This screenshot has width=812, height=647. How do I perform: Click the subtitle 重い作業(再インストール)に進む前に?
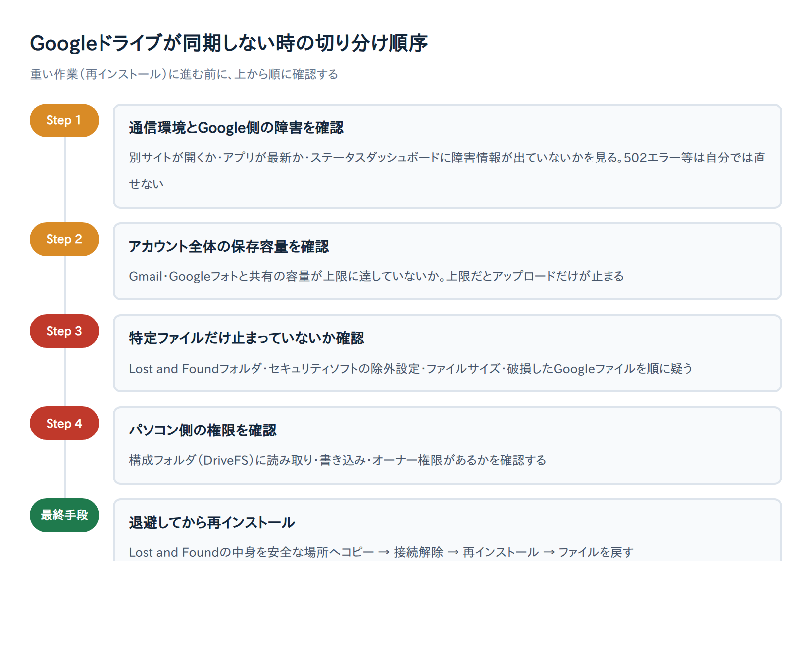point(184,74)
